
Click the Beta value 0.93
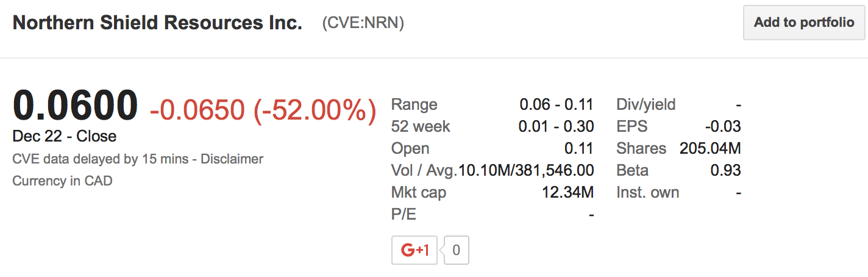pos(725,170)
